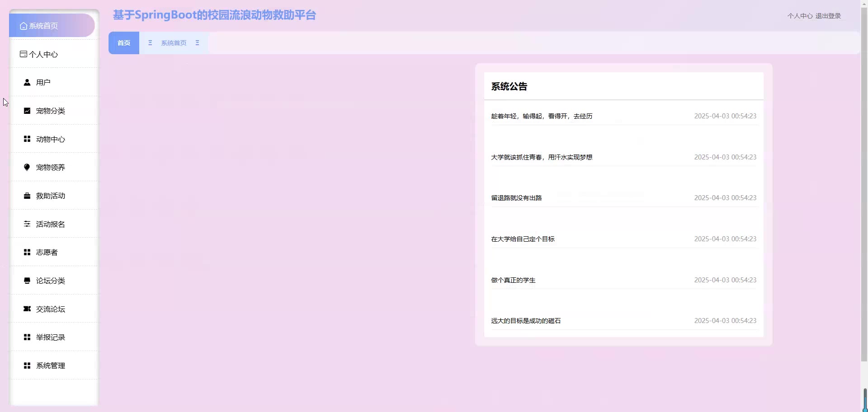Image resolution: width=868 pixels, height=412 pixels.
Task: Expand the 志愿者 sidebar menu
Action: [x=47, y=252]
